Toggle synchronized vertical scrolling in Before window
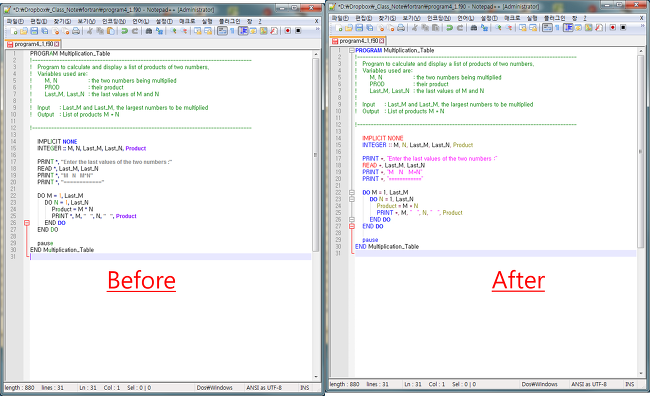Screen dimensions: 650x396 [198, 31]
